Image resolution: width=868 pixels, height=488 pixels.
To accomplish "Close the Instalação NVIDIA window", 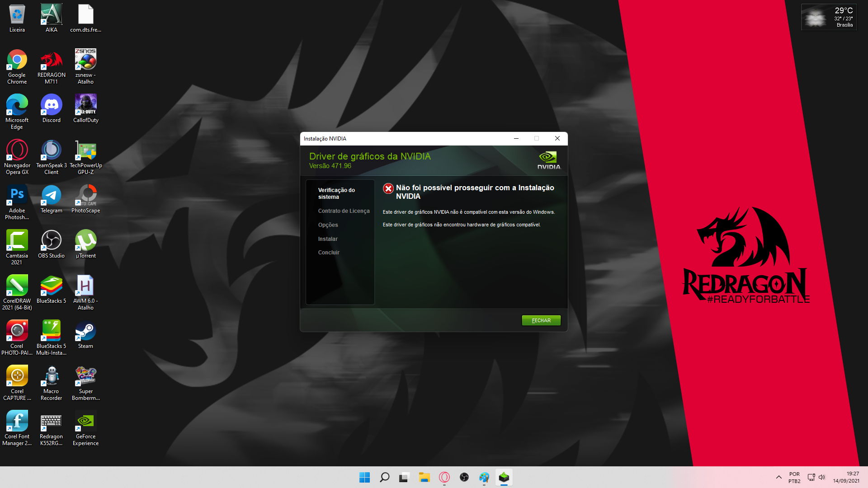I will [557, 139].
